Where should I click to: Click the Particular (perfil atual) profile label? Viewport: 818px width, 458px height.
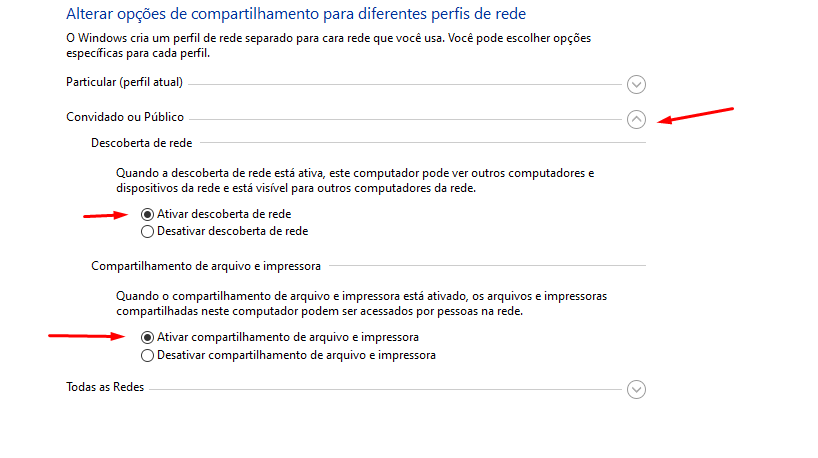coord(124,82)
